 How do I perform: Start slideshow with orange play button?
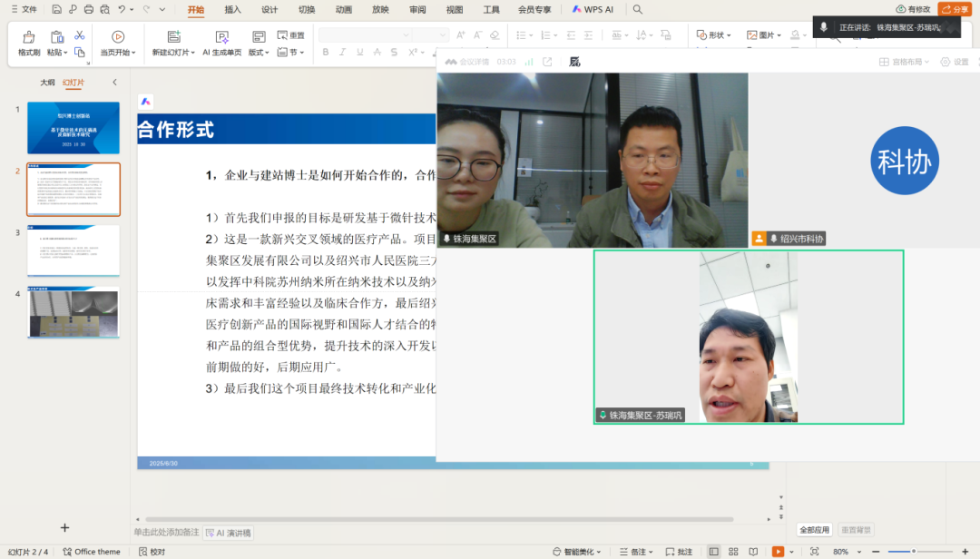click(778, 552)
